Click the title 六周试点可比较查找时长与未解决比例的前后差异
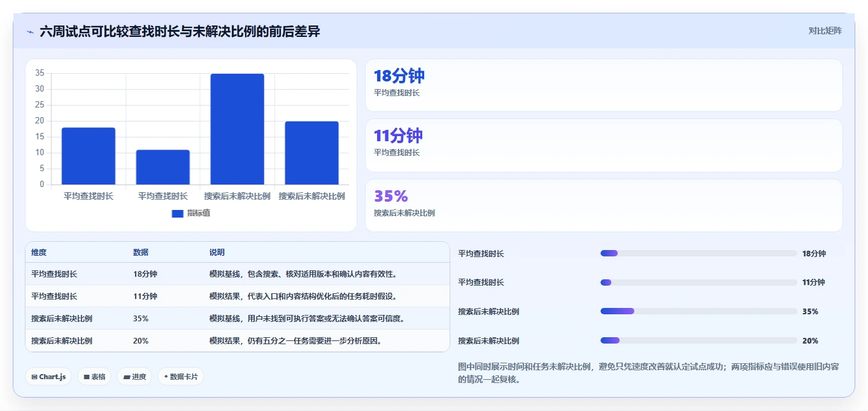 coord(180,31)
